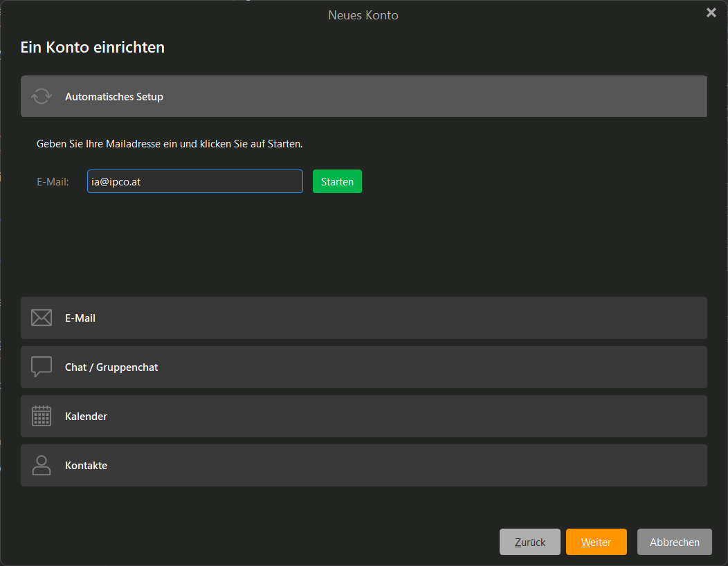This screenshot has height=566, width=728.
Task: Click the Mailadresse instruction text
Action: [170, 144]
